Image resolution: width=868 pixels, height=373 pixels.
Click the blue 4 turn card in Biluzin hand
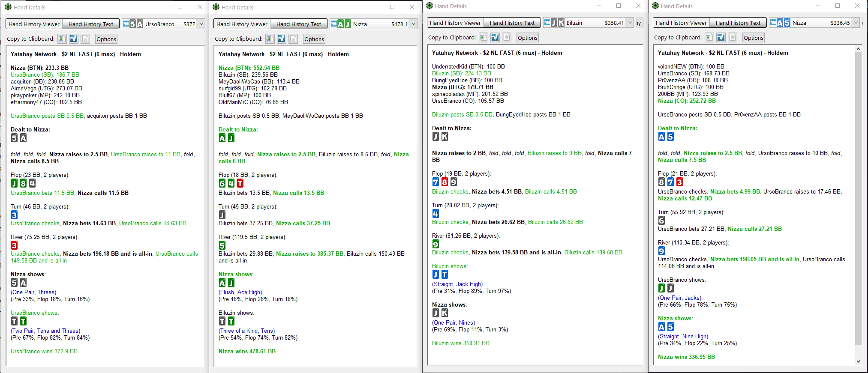pos(436,214)
